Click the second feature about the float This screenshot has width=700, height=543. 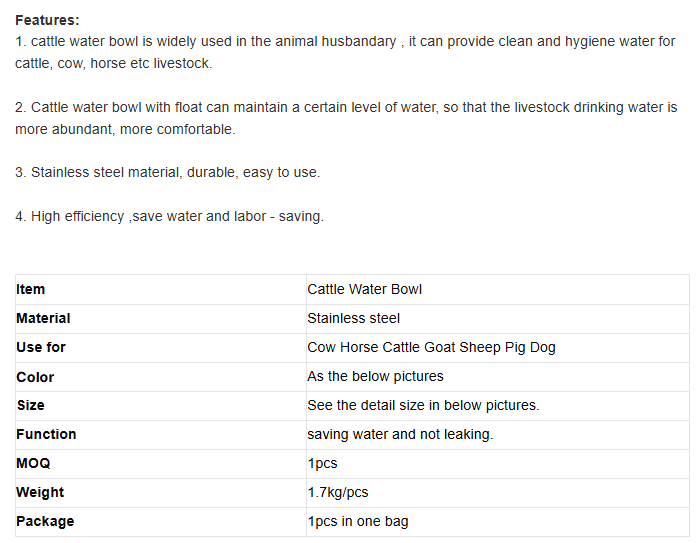click(345, 107)
